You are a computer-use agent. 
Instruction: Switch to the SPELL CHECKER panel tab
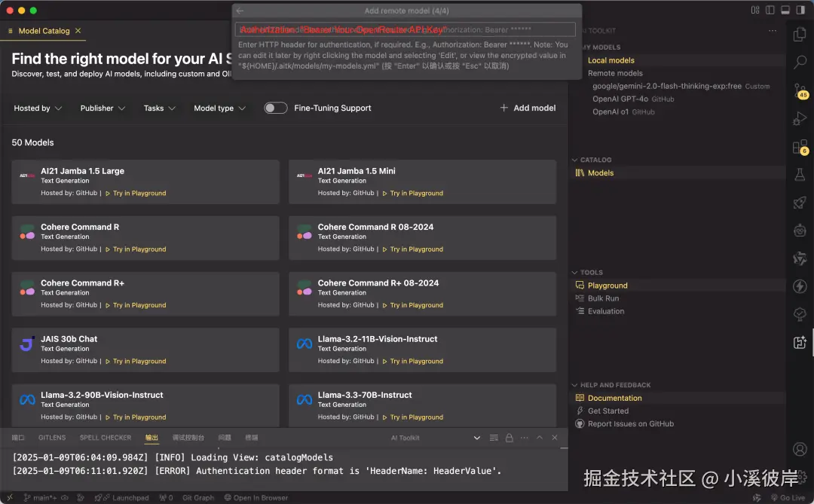coord(106,438)
